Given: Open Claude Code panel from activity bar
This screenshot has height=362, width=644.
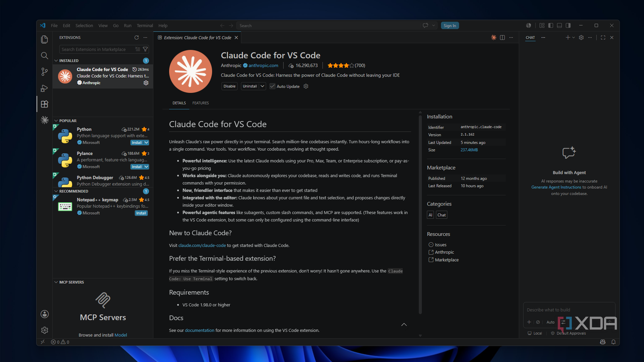Looking at the screenshot, I should click(44, 120).
